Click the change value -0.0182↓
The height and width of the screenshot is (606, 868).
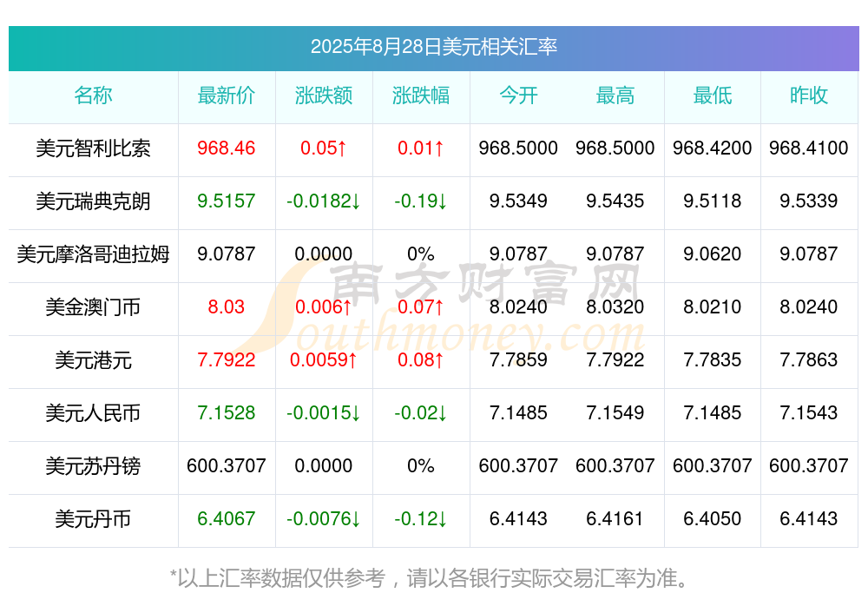[x=324, y=201]
